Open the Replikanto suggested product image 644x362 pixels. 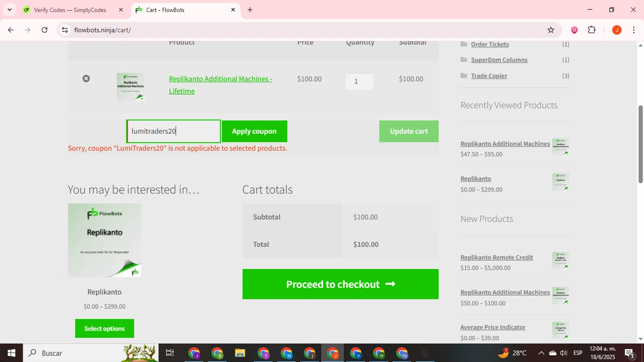(x=104, y=240)
